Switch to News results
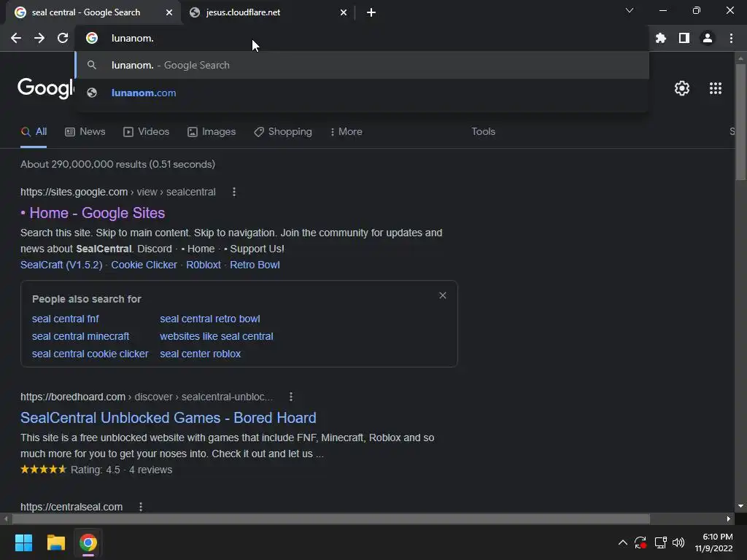 [85, 132]
